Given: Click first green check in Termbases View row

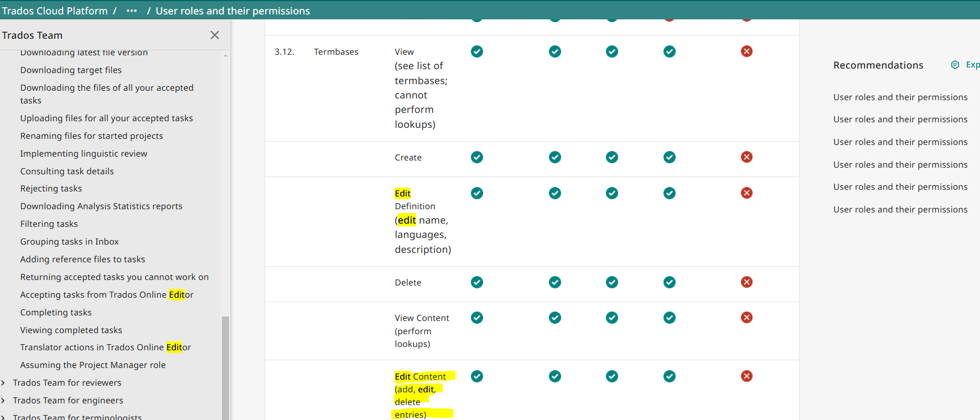Looking at the screenshot, I should coord(477,51).
